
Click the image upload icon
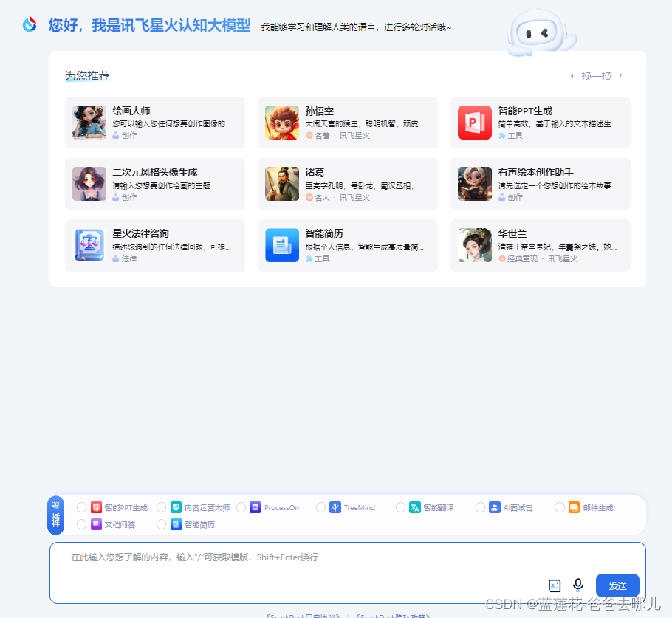[x=555, y=586]
